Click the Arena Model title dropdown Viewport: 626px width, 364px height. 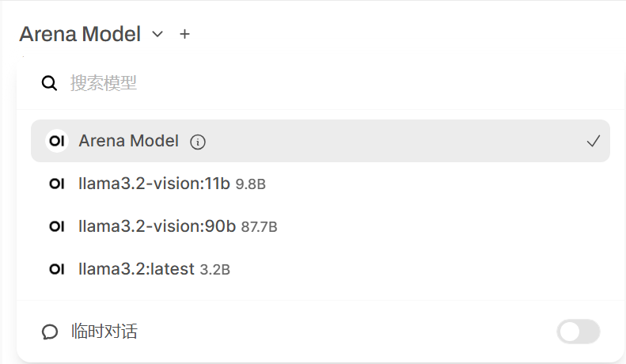[x=80, y=34]
